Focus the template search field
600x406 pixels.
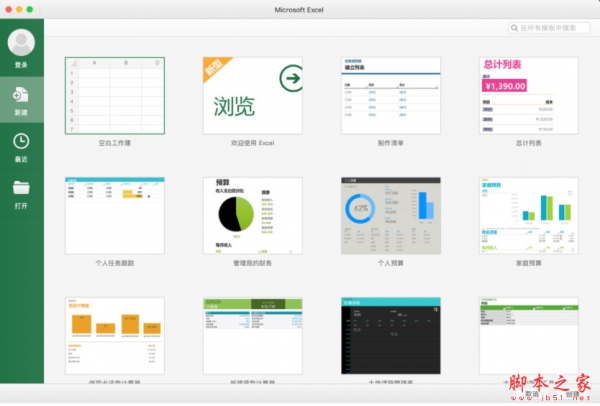click(549, 28)
